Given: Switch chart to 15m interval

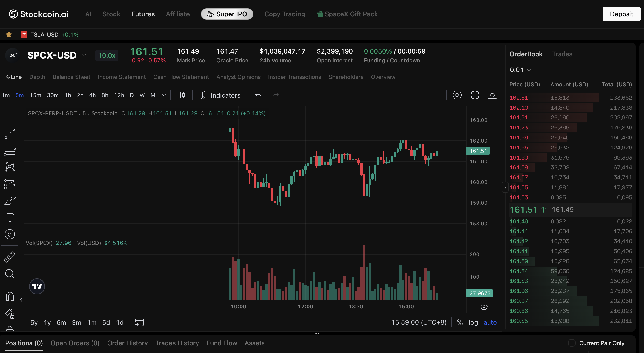Looking at the screenshot, I should tap(35, 95).
